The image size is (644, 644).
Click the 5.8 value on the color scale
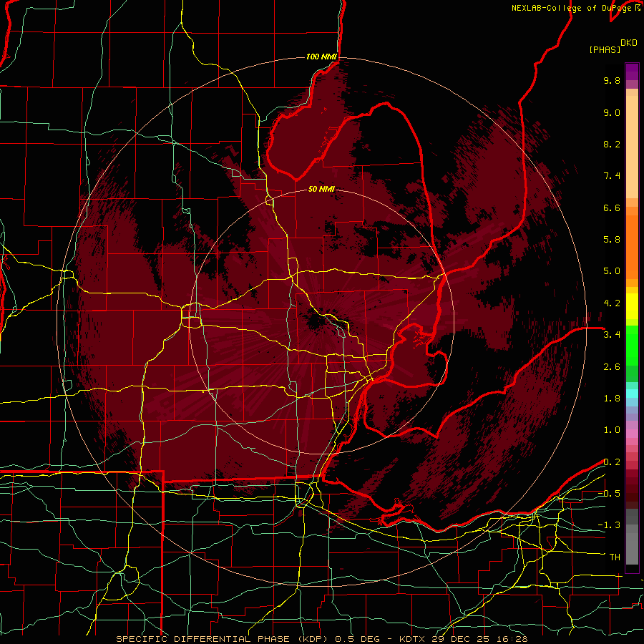tap(612, 240)
